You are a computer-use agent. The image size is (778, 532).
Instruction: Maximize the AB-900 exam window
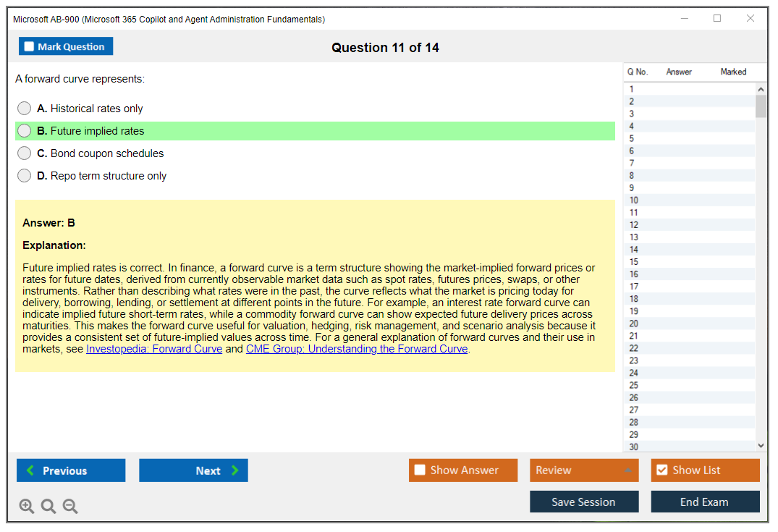tap(717, 18)
